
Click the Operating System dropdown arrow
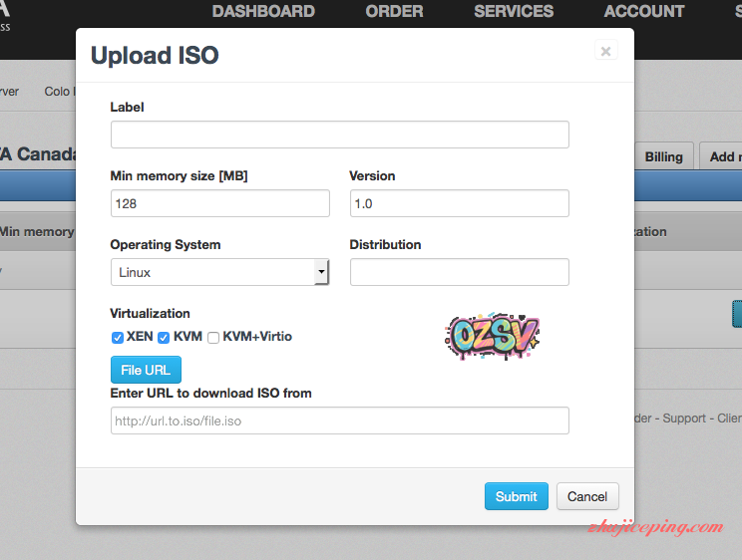pos(321,272)
